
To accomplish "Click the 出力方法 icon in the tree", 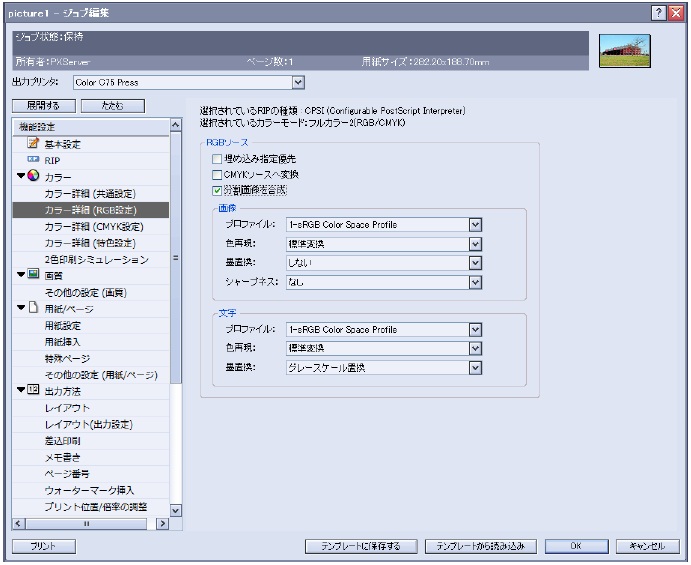I will pos(33,390).
